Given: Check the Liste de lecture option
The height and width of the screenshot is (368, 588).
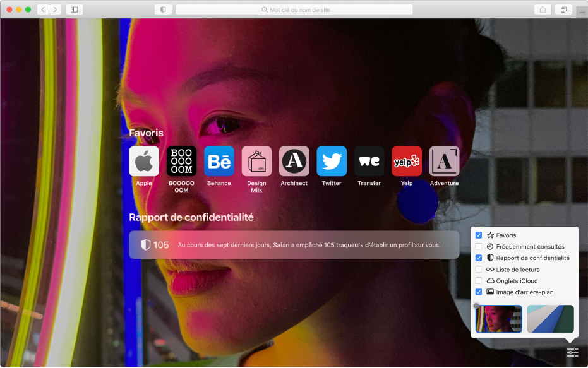Looking at the screenshot, I should pos(479,269).
